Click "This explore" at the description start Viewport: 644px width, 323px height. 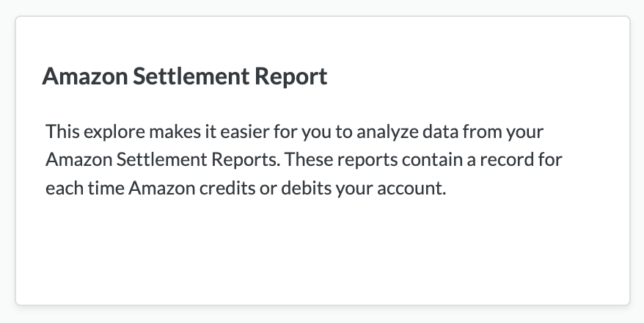pyautogui.click(x=85, y=133)
